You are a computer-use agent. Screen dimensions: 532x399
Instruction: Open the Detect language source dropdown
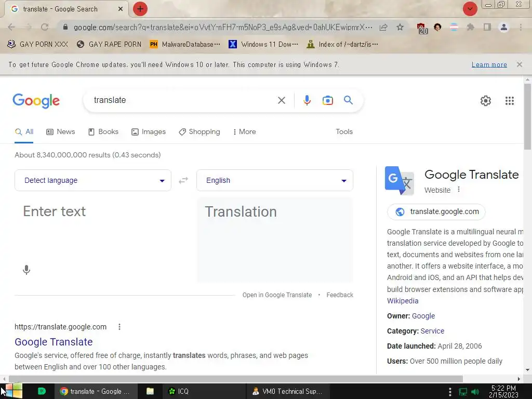[93, 180]
